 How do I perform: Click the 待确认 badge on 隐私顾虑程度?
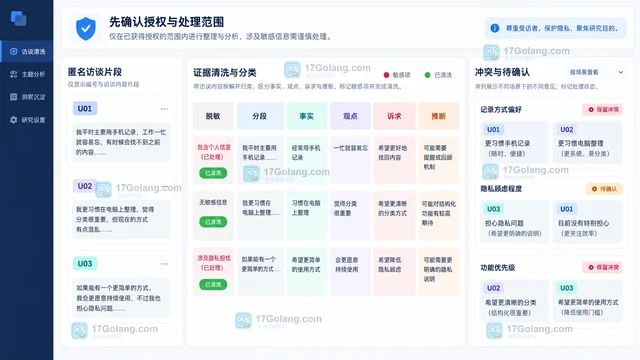(604, 189)
